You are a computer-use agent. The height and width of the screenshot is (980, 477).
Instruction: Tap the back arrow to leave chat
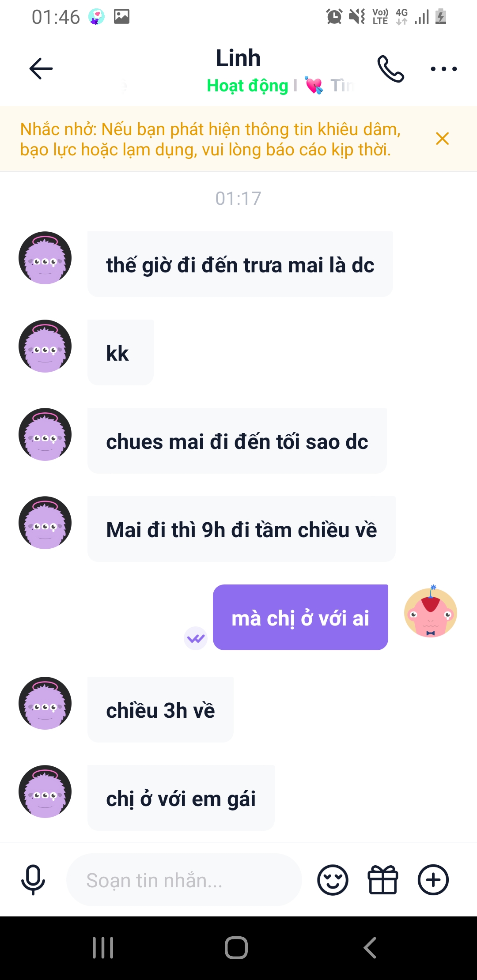41,68
